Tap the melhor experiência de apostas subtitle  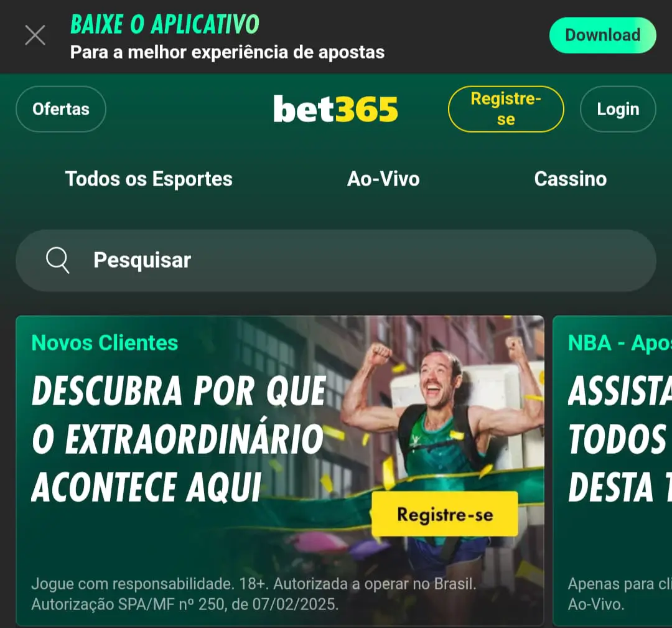(227, 52)
